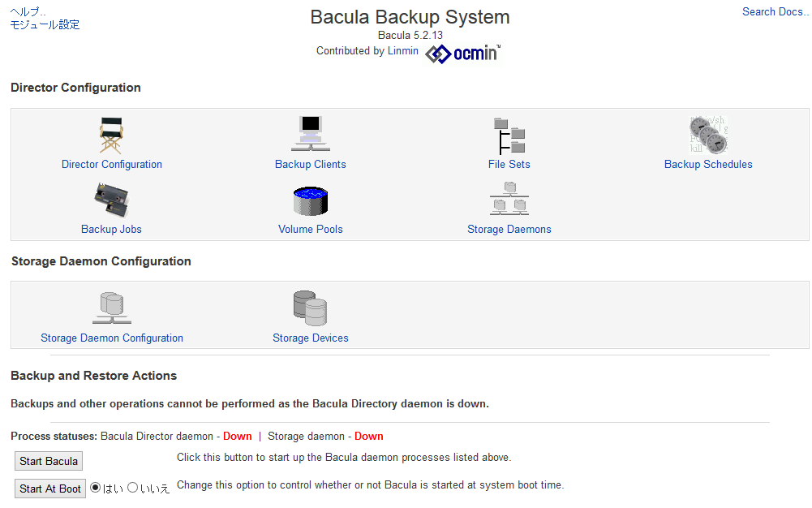812x508 pixels.
Task: Visit the Linmin contributor link
Action: [x=403, y=51]
